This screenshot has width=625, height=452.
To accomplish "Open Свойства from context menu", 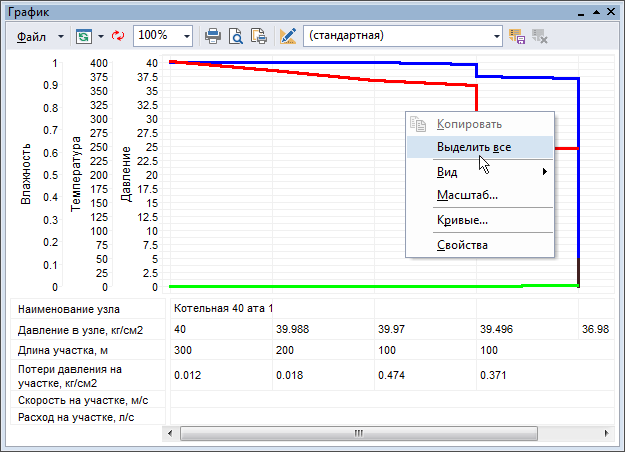I will [x=462, y=245].
